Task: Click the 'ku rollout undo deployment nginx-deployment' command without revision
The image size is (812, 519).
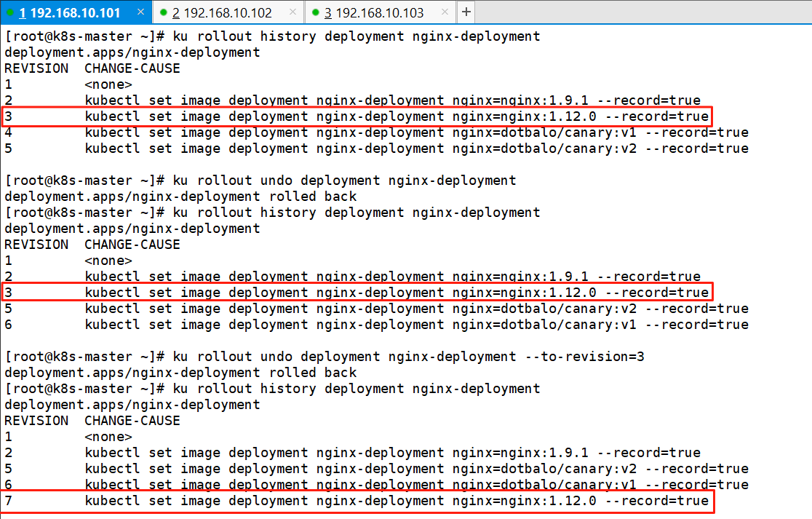Action: [x=344, y=181]
